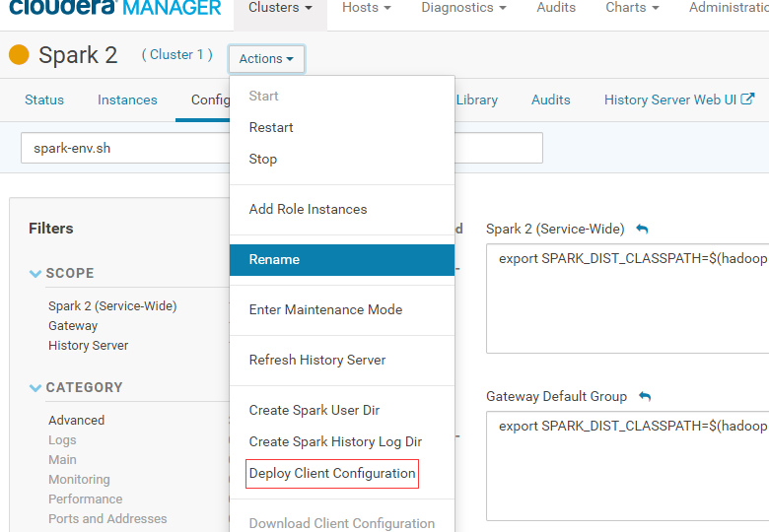Filter by Spark 2 (Service-Wide) scope
The height and width of the screenshot is (532, 769).
pos(112,306)
